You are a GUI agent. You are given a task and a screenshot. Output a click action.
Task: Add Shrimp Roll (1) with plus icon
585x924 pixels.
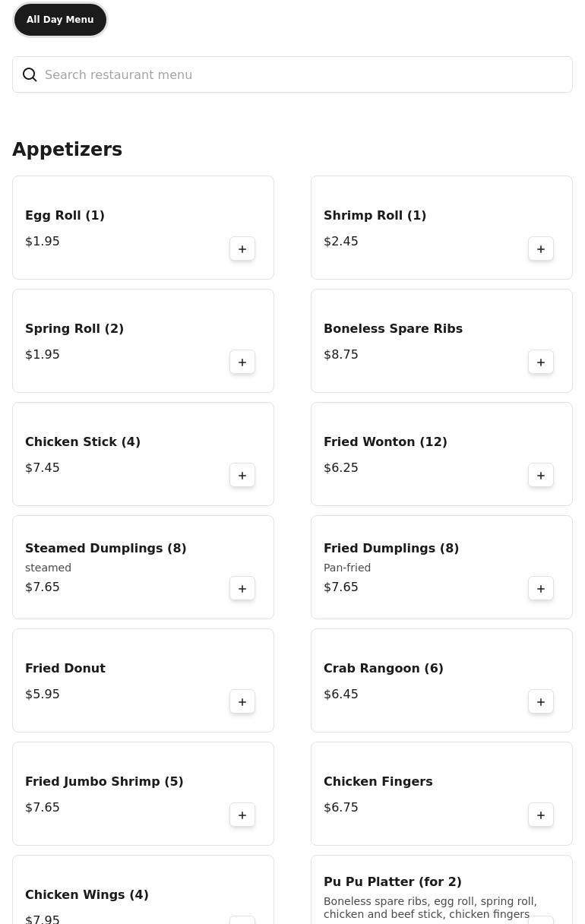point(541,249)
